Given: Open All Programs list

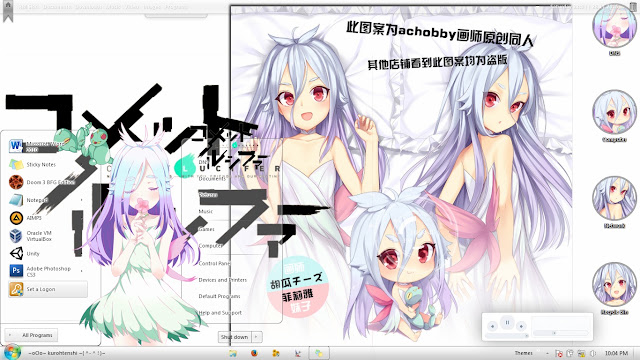Looking at the screenshot, I should click(x=31, y=335).
